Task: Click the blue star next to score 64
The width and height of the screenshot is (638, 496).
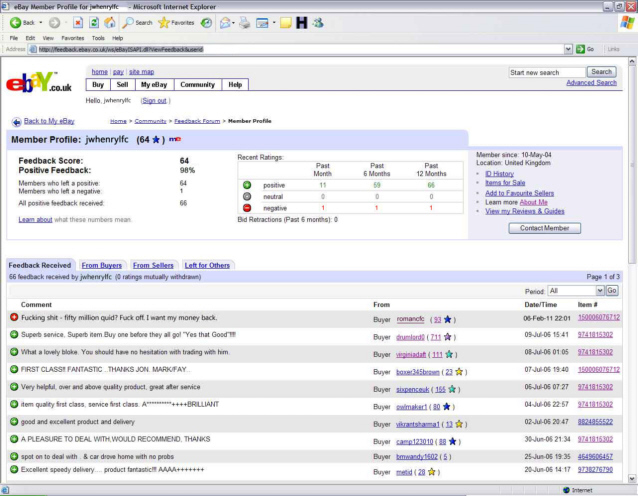Action: click(x=156, y=140)
